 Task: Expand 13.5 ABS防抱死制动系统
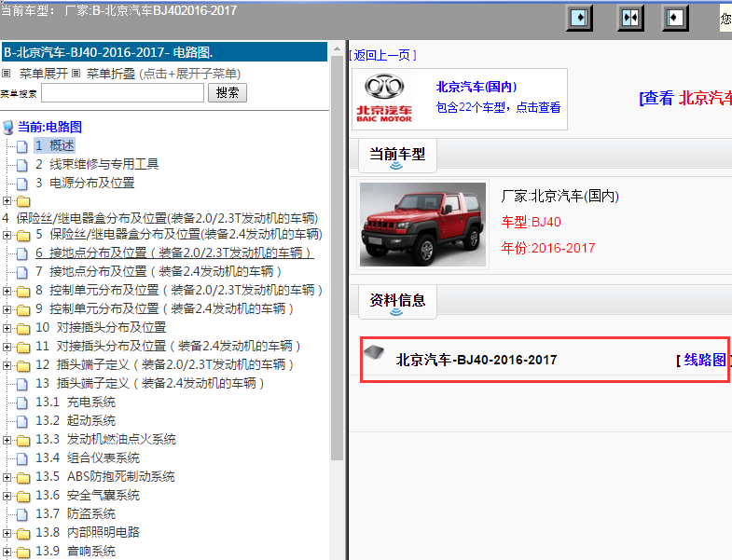click(x=7, y=477)
